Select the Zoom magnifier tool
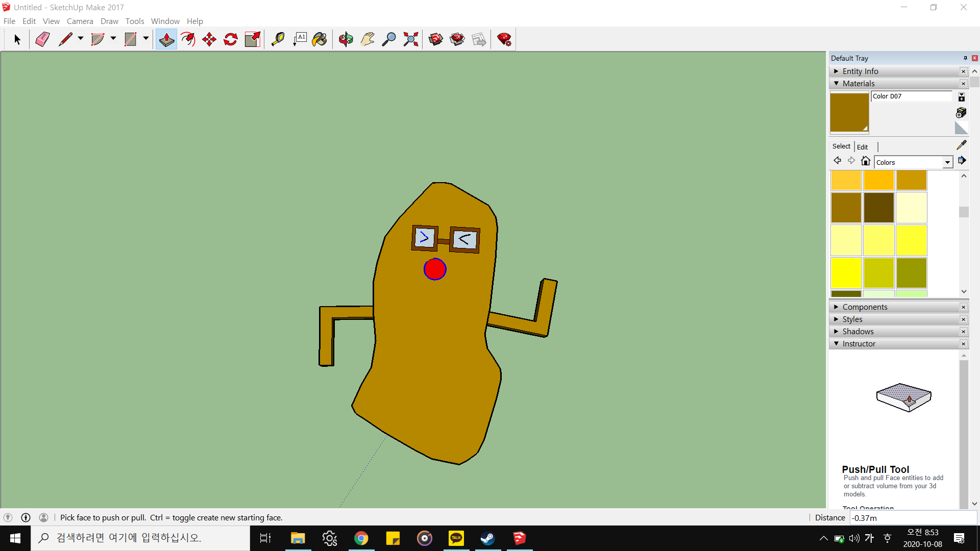Screen dimensions: 980x551 [389, 39]
